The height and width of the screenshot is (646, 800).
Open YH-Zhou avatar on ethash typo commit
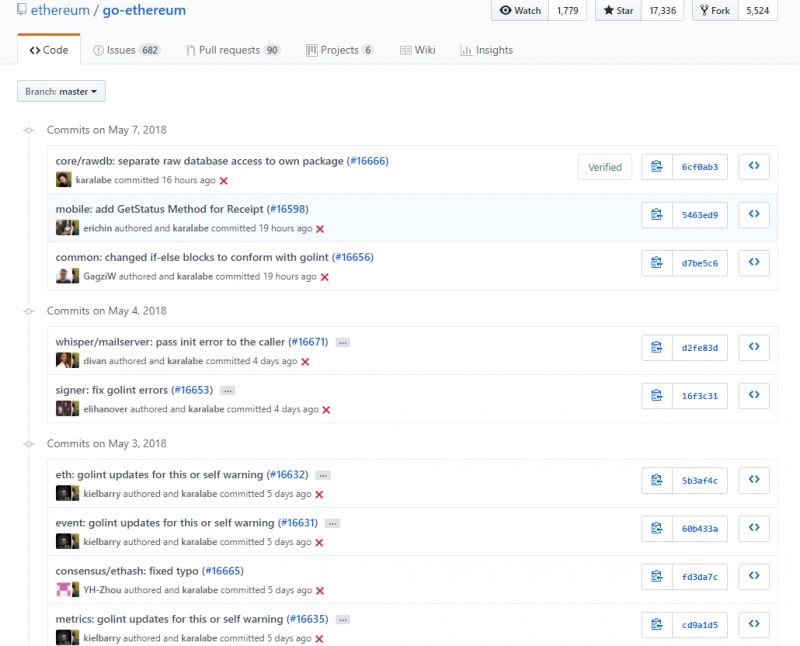(x=63, y=590)
